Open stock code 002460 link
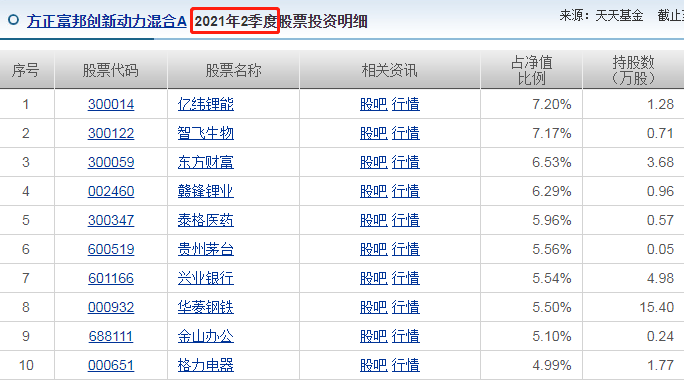This screenshot has width=684, height=381. 111,191
